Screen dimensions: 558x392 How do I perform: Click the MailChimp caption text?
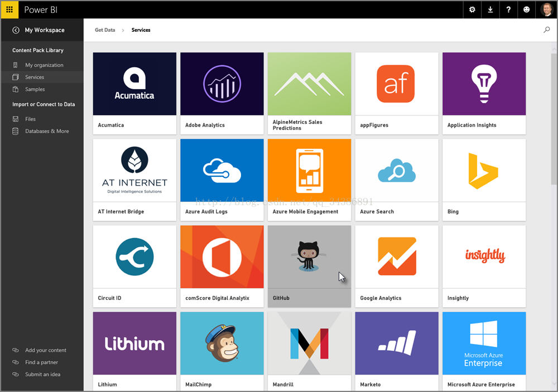click(198, 385)
